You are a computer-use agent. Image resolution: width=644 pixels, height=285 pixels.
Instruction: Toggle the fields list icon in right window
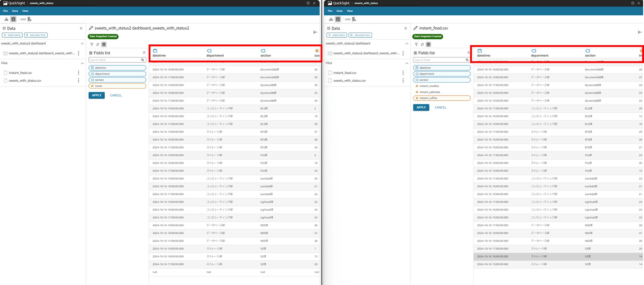tap(428, 44)
